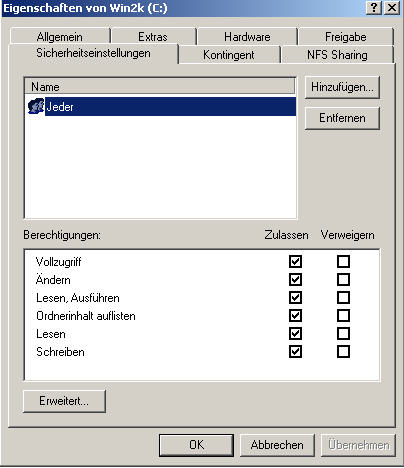Click the Jeder group user icon
The image size is (404, 468).
pyautogui.click(x=36, y=106)
